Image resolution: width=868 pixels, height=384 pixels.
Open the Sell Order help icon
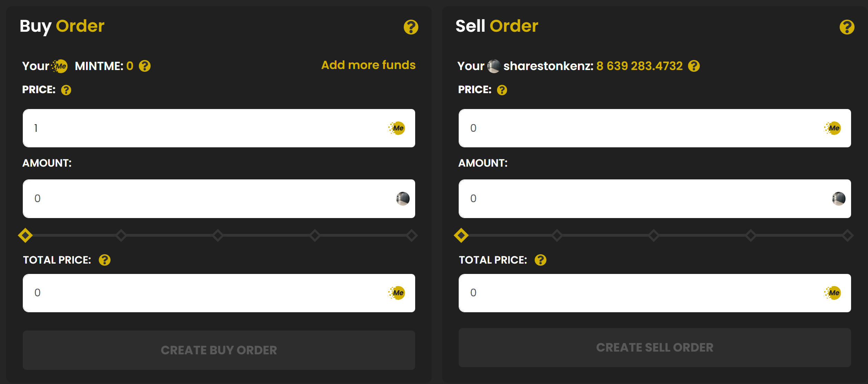tap(847, 27)
